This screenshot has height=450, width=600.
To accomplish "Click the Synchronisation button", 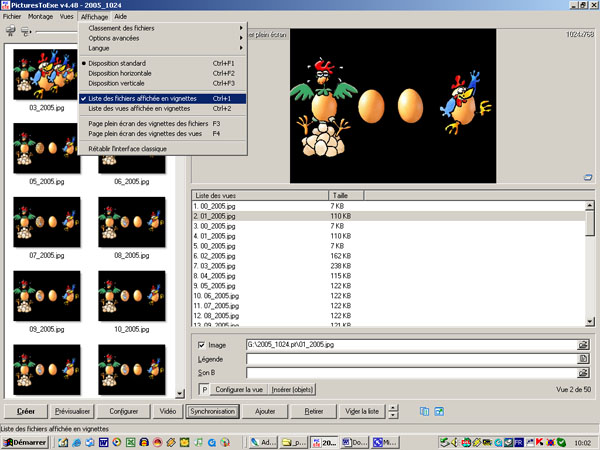I will pyautogui.click(x=212, y=411).
